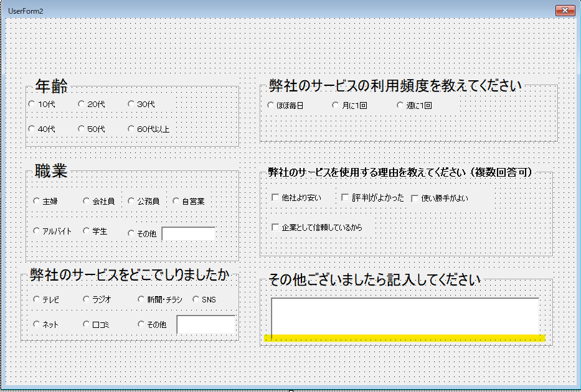
Task: Click inside the large comments text box
Action: pyautogui.click(x=405, y=315)
